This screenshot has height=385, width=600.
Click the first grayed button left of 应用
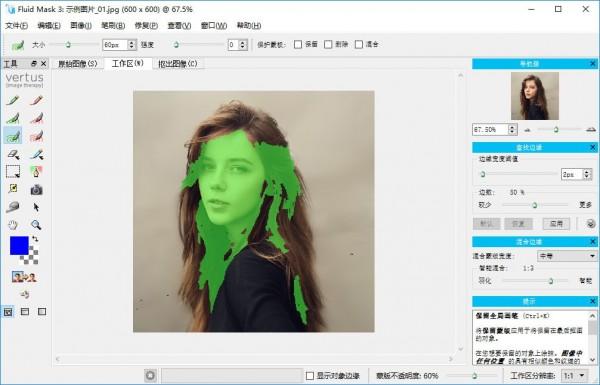[x=486, y=224]
